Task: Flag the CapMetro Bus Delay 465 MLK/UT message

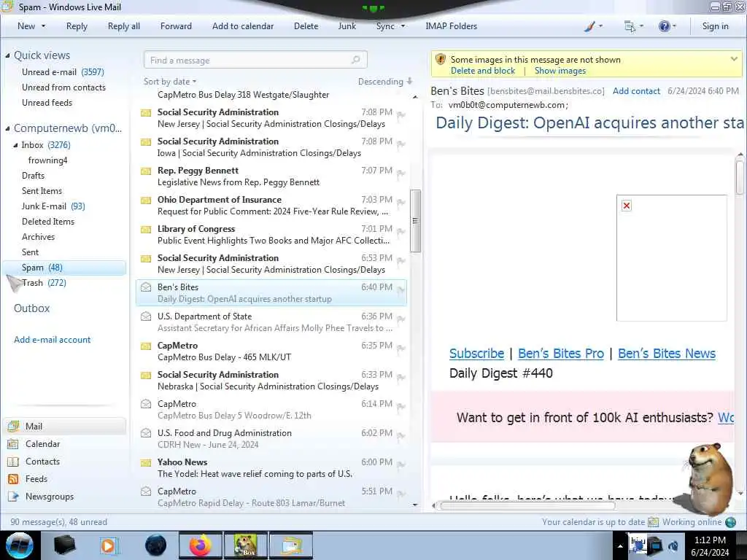Action: (x=401, y=348)
